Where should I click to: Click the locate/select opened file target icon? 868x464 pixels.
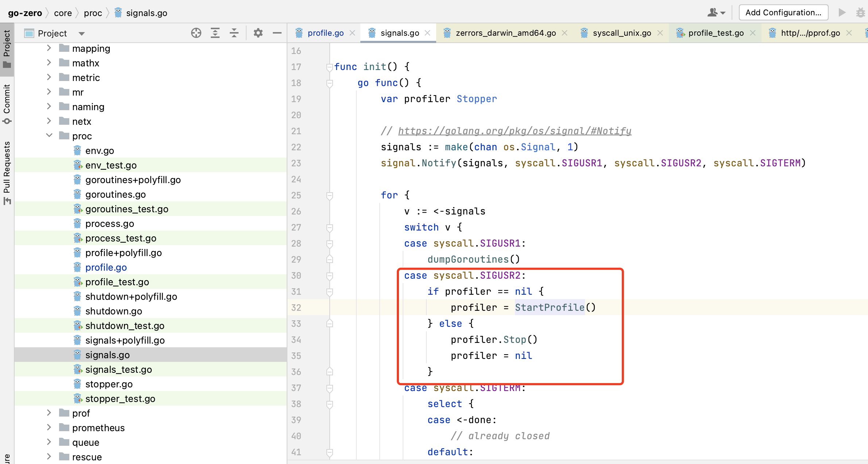(x=196, y=33)
